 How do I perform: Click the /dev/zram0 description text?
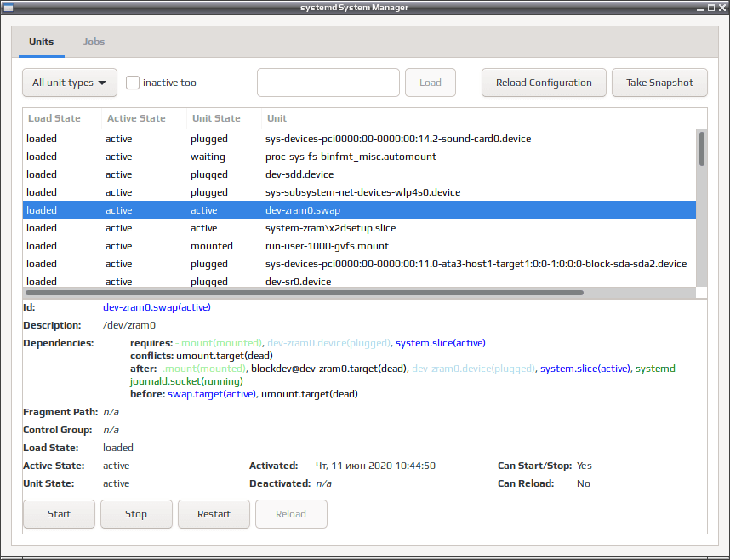(129, 326)
